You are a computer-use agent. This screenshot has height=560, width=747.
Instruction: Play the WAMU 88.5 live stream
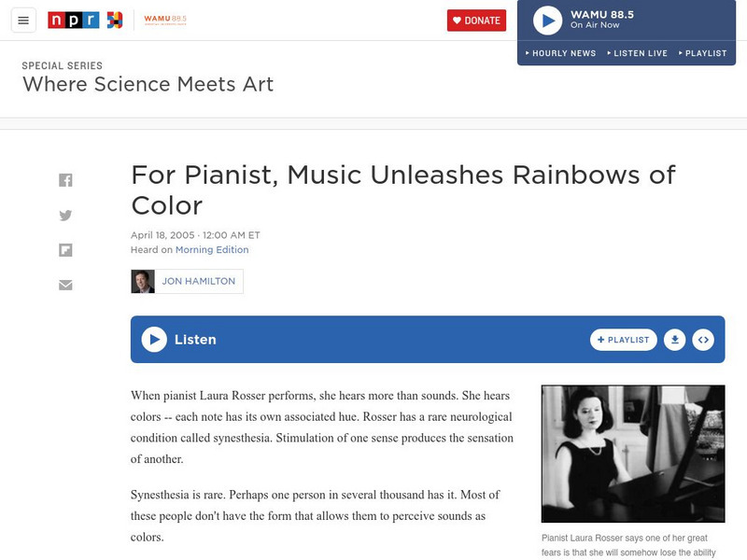(x=547, y=21)
